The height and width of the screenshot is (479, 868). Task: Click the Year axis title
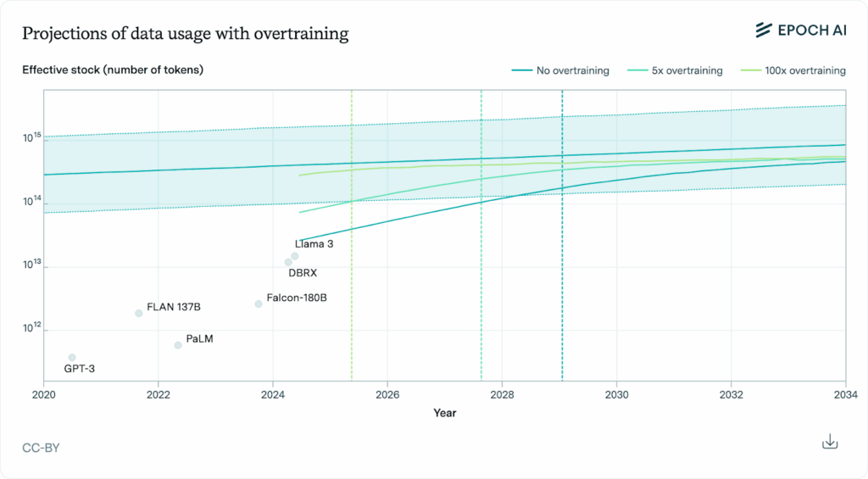coord(445,413)
